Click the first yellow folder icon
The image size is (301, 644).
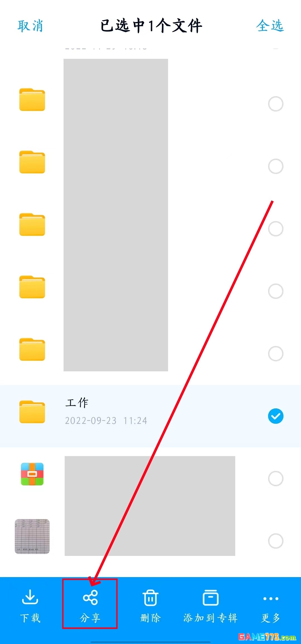32,100
